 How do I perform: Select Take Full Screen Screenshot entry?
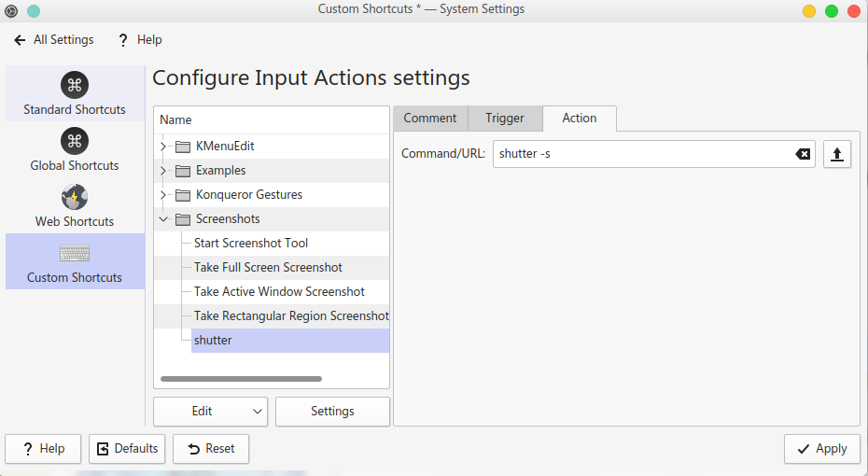point(268,268)
